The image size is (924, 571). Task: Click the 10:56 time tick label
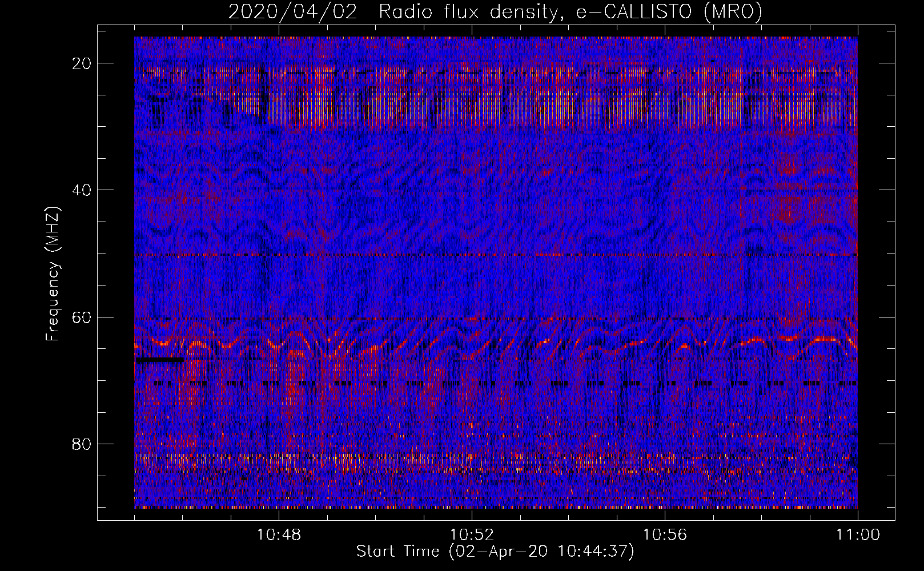pos(665,535)
